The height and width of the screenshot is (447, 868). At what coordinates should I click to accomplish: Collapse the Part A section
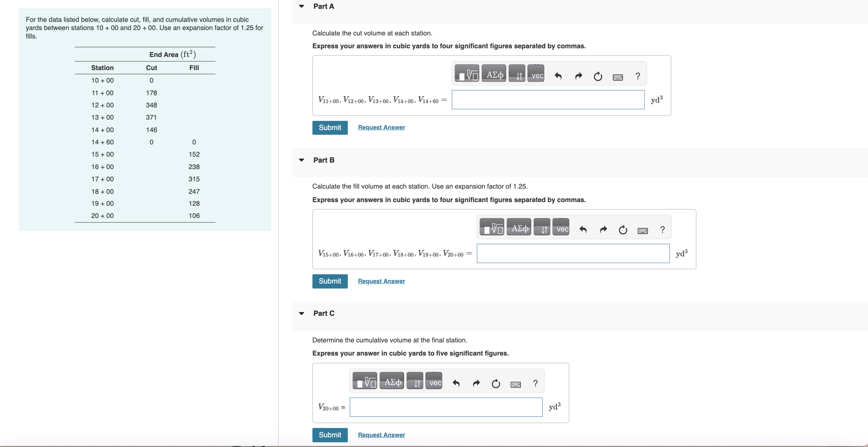tap(301, 6)
